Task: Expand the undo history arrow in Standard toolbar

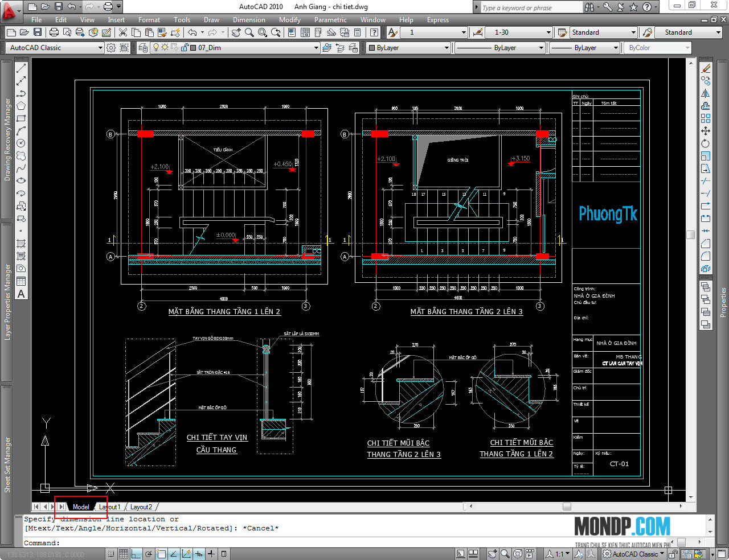Action: pos(203,32)
